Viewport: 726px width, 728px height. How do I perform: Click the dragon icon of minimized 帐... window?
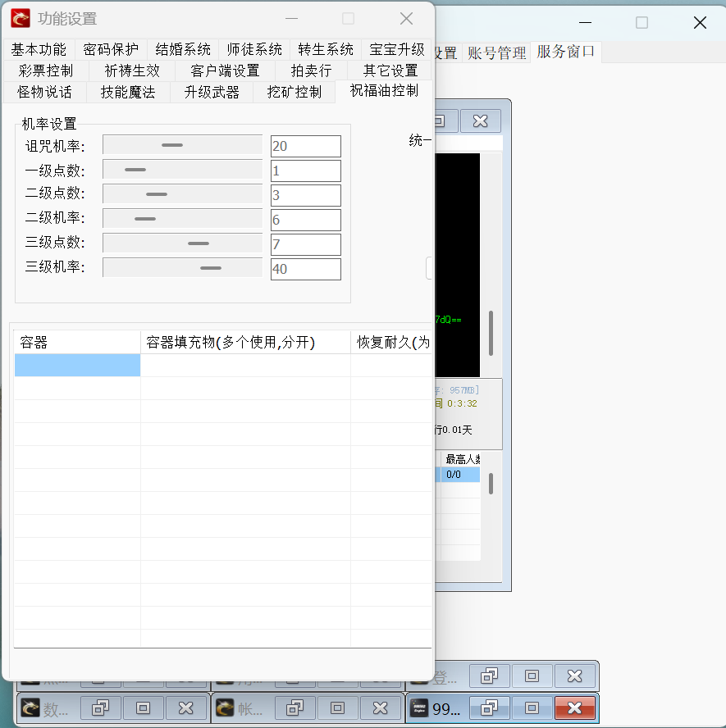coord(225,708)
